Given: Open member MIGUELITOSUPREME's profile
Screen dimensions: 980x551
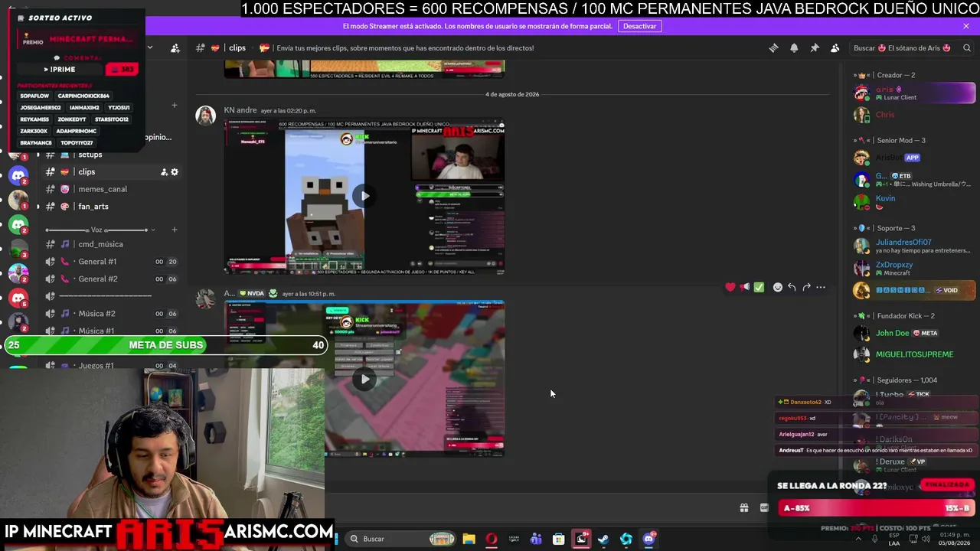Looking at the screenshot, I should [914, 354].
